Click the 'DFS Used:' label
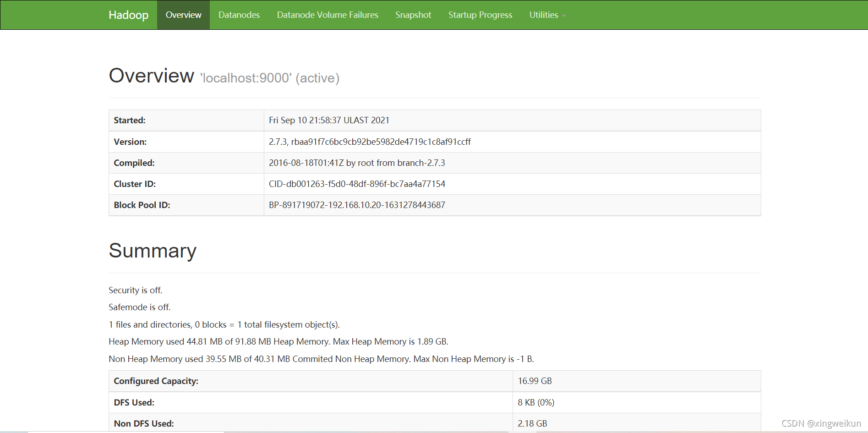The height and width of the screenshot is (433, 868). pos(134,402)
